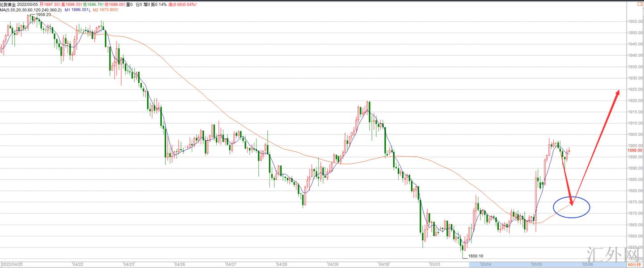
Task: Click the 涨(0.68)0.04% change readout
Action: click(x=182, y=4)
